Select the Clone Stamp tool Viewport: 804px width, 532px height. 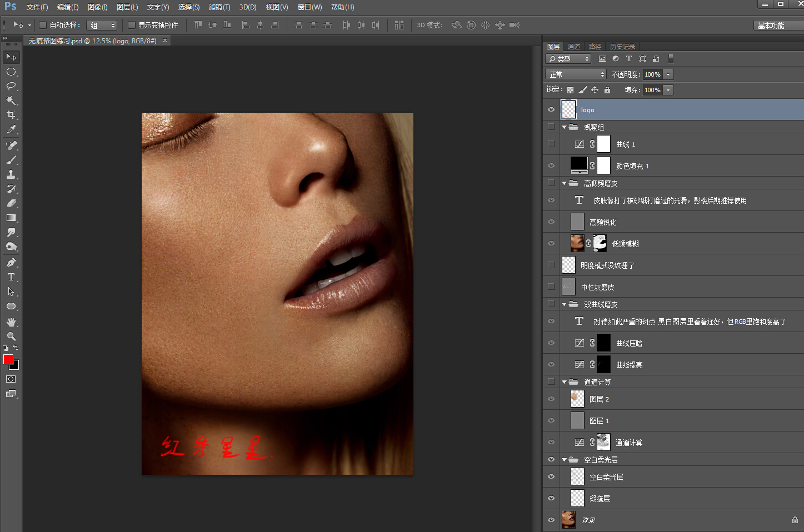(x=11, y=174)
